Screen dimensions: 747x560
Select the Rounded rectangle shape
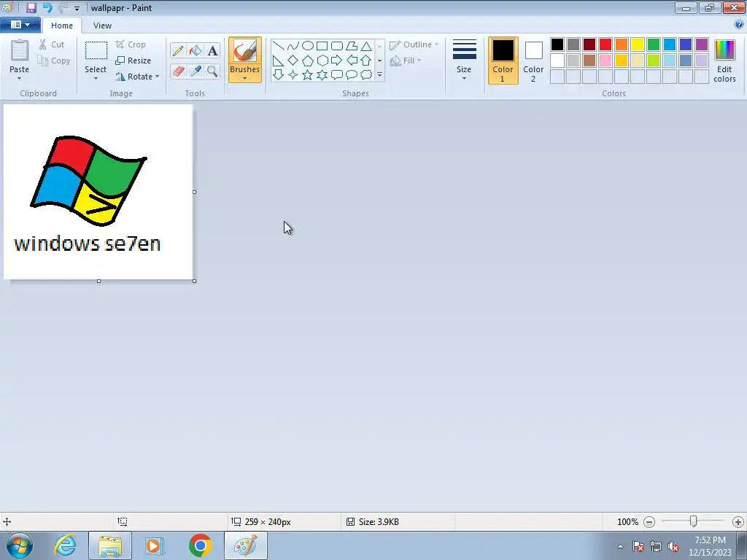pyautogui.click(x=337, y=46)
